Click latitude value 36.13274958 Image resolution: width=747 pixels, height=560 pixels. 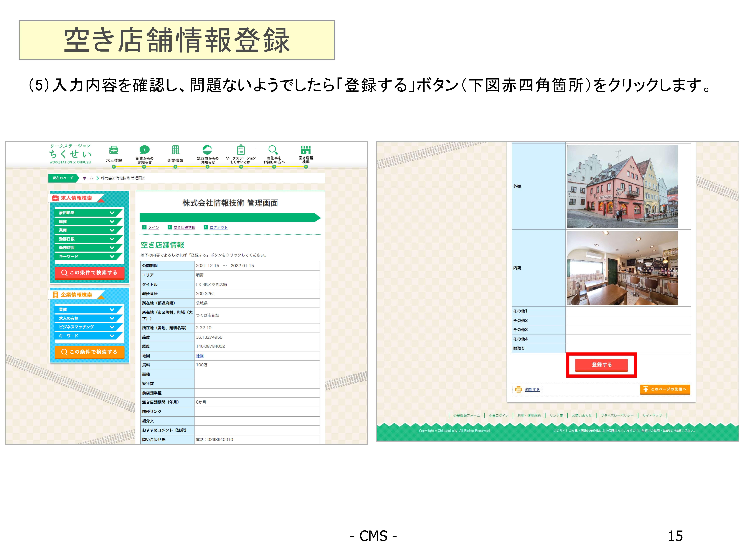tap(209, 337)
